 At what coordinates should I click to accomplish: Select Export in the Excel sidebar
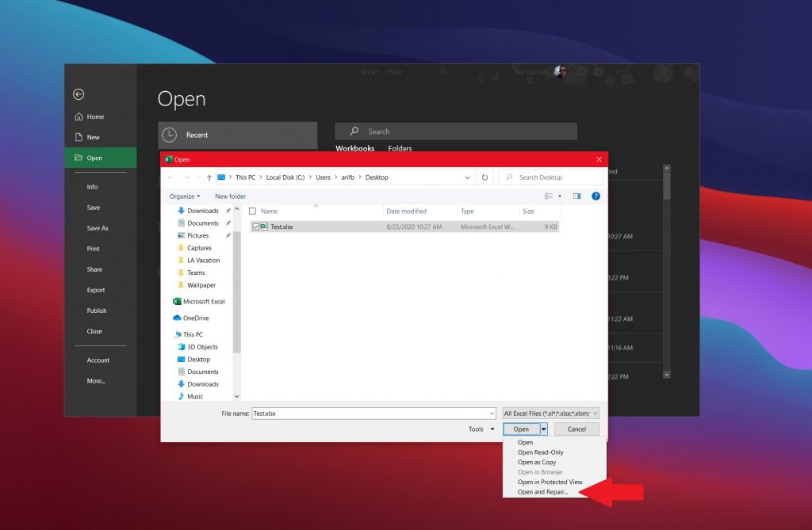96,291
